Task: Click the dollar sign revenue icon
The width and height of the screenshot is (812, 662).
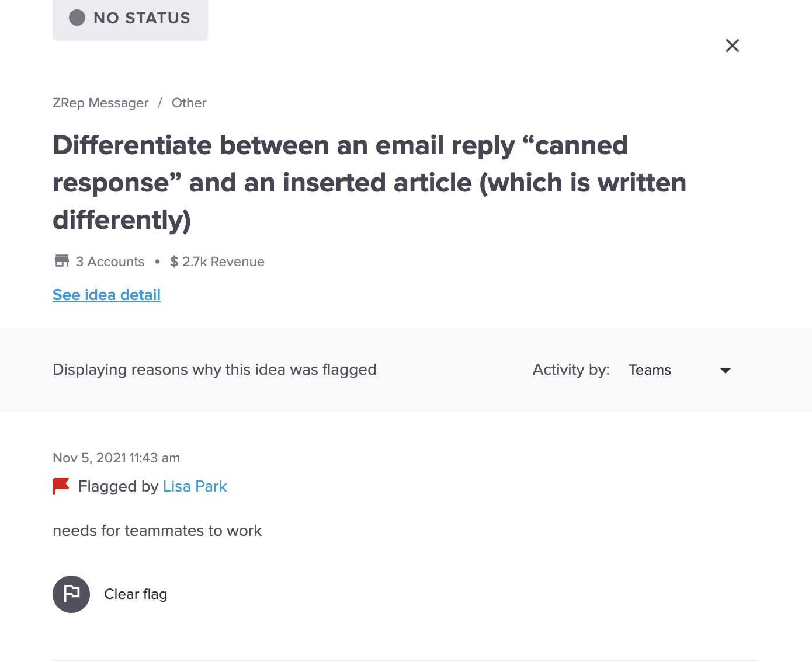Action: (174, 262)
